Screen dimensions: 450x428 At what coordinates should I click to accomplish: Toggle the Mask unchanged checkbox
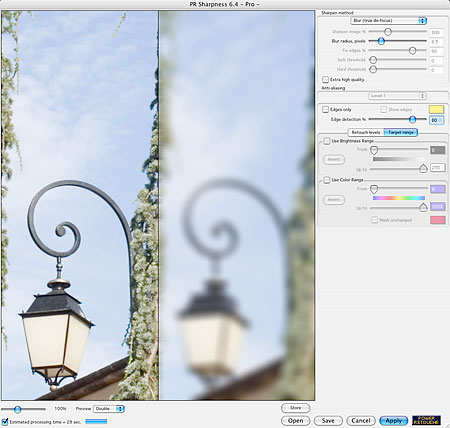pyautogui.click(x=375, y=220)
